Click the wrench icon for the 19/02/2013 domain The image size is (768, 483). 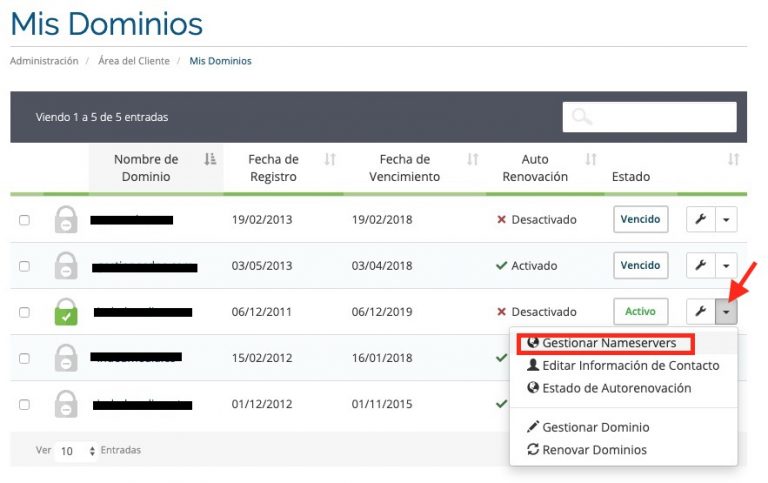[701, 220]
